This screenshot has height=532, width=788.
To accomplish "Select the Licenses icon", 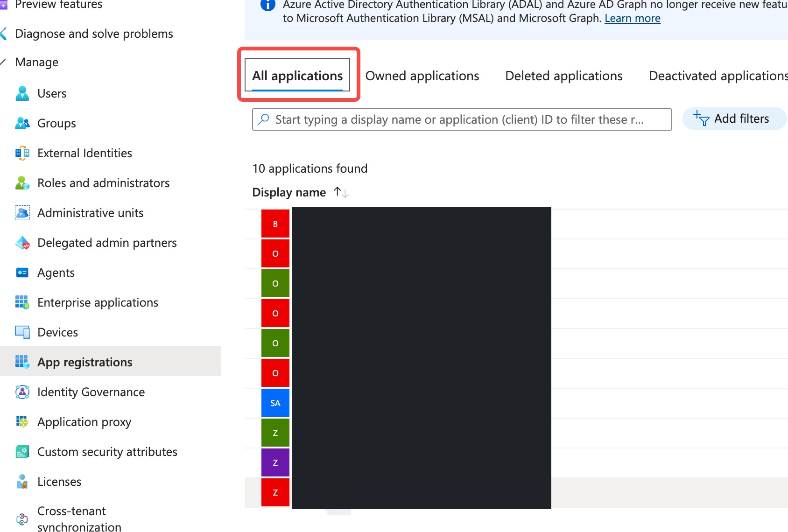I will (22, 482).
